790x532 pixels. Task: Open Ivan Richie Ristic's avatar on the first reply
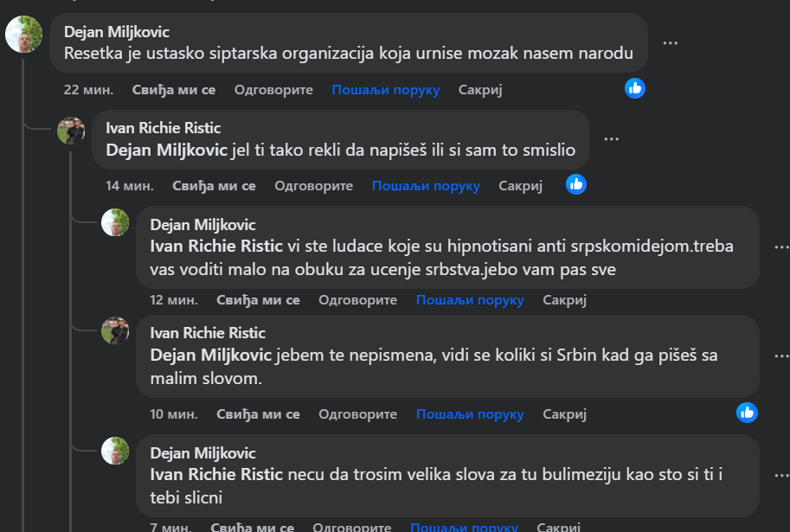pyautogui.click(x=71, y=131)
